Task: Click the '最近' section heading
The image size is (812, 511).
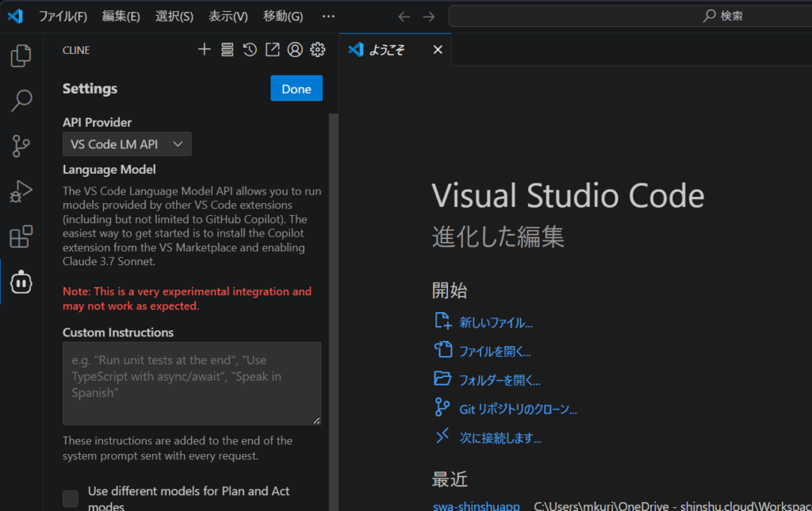Action: 450,479
